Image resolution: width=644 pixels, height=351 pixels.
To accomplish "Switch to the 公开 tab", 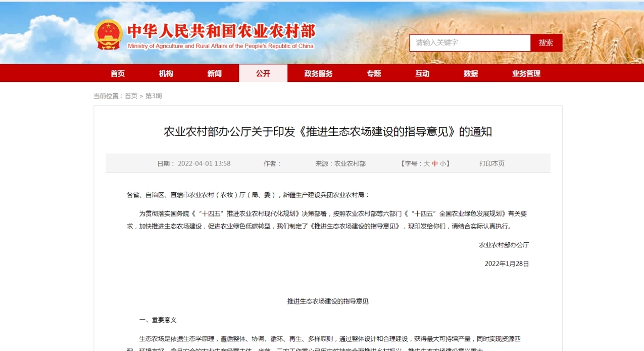I will click(263, 73).
